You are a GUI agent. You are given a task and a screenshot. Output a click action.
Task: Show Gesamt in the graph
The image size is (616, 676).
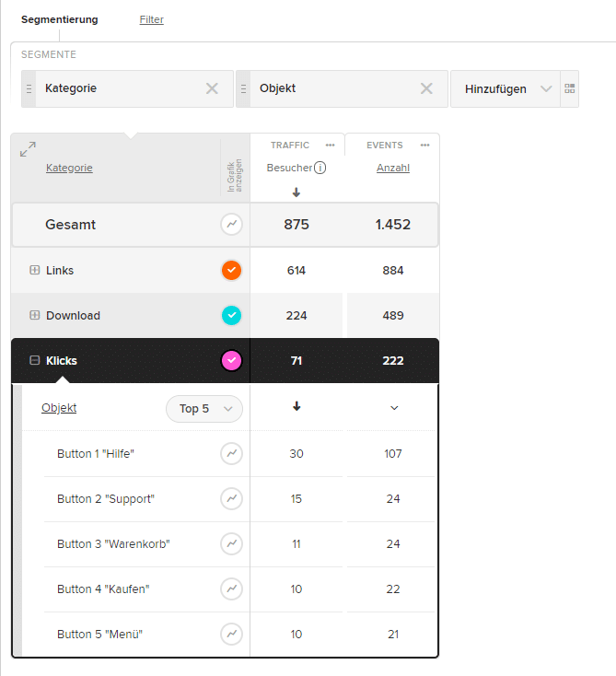(231, 224)
